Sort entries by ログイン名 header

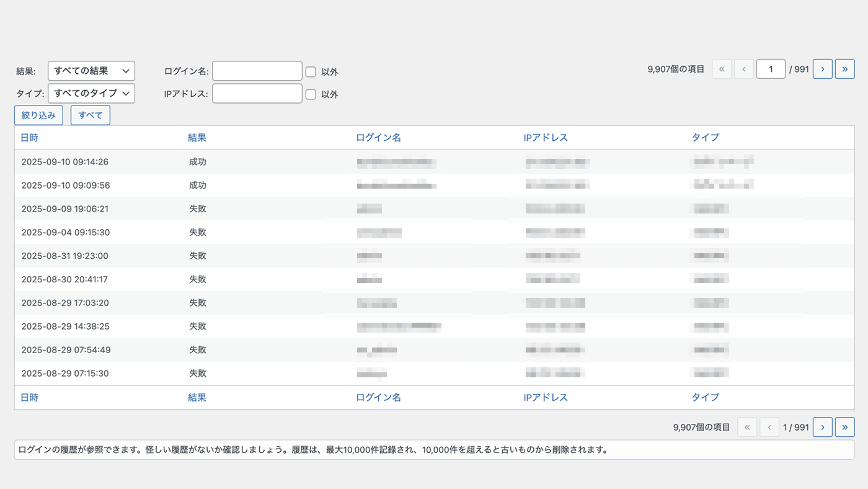click(x=378, y=137)
